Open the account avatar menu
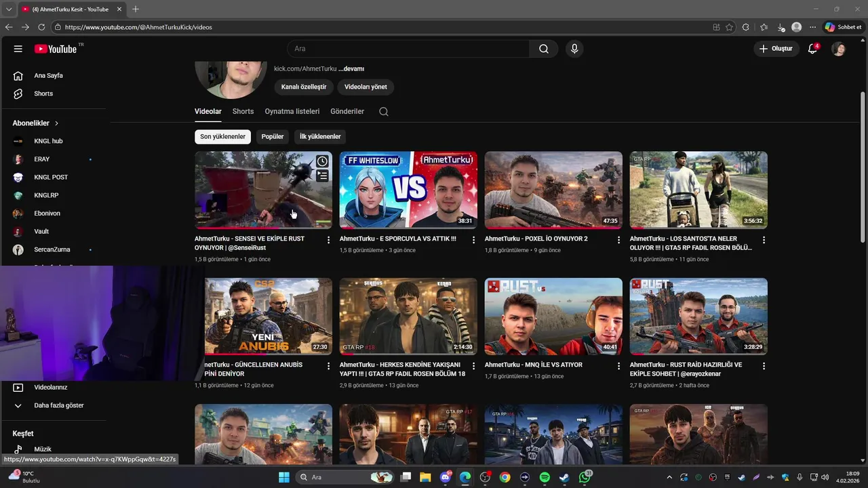Screen dimensions: 868x488 [x=839, y=49]
